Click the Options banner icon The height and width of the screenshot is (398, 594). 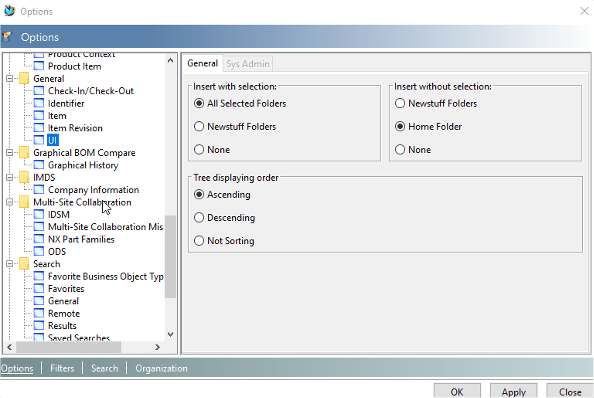click(x=7, y=37)
